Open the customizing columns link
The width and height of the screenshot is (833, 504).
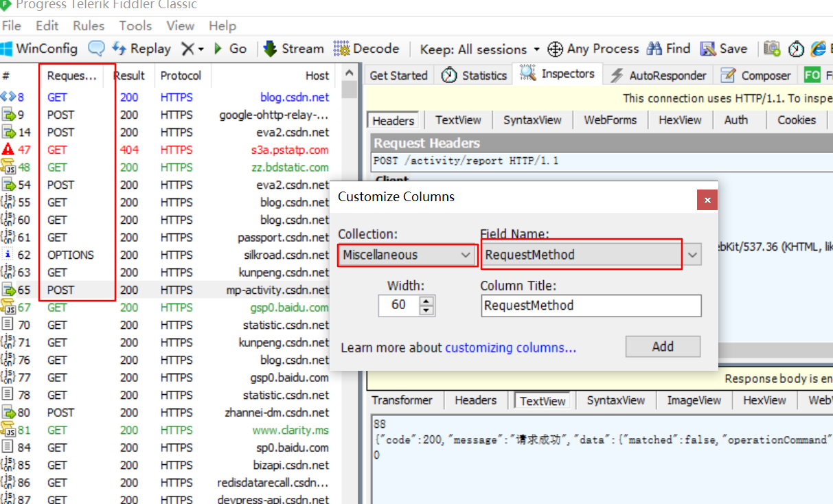pos(510,348)
